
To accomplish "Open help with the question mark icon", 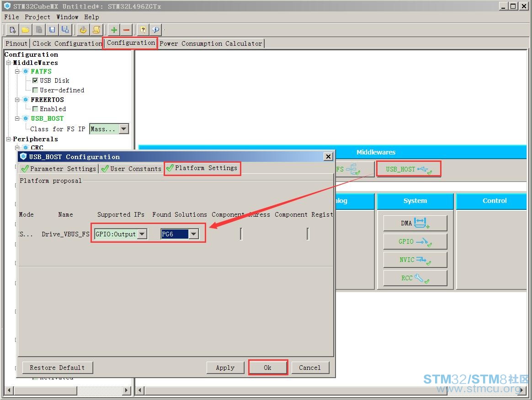I will (143, 30).
